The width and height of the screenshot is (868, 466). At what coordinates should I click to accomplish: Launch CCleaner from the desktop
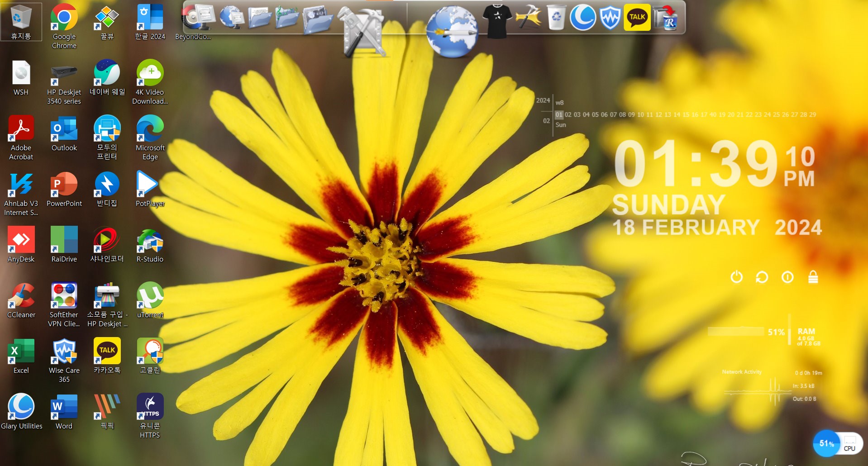[21, 300]
